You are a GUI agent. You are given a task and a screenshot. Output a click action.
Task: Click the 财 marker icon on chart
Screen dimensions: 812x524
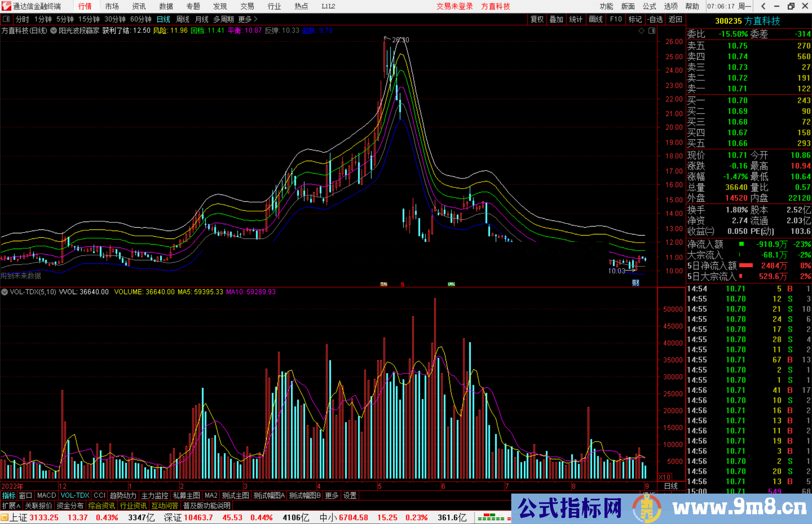click(x=636, y=283)
